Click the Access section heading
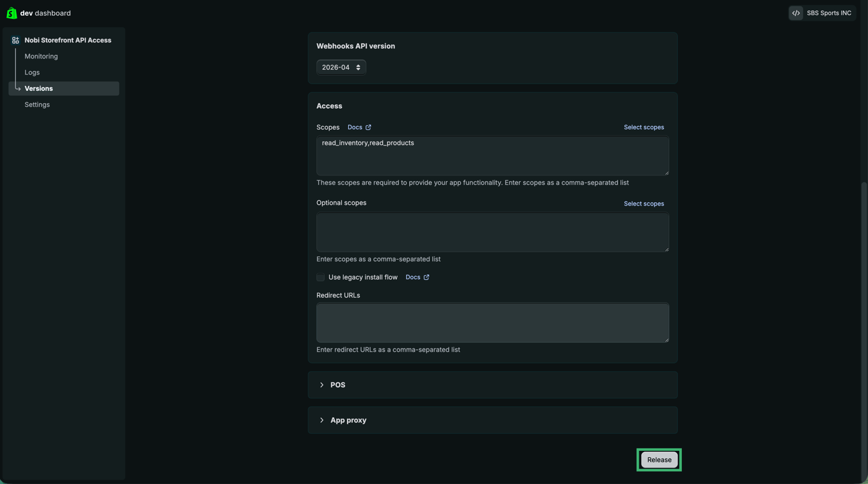 click(329, 106)
